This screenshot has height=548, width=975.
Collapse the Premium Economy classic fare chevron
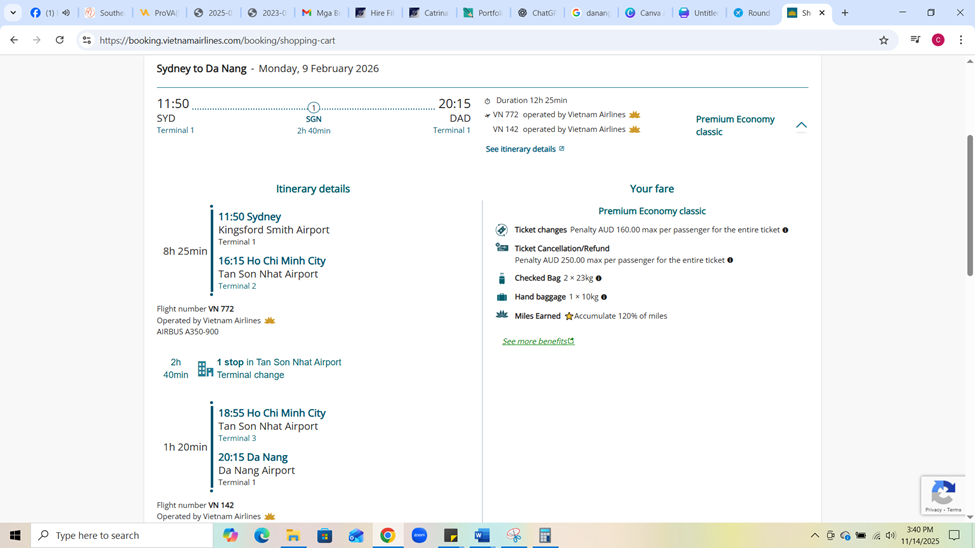(802, 125)
